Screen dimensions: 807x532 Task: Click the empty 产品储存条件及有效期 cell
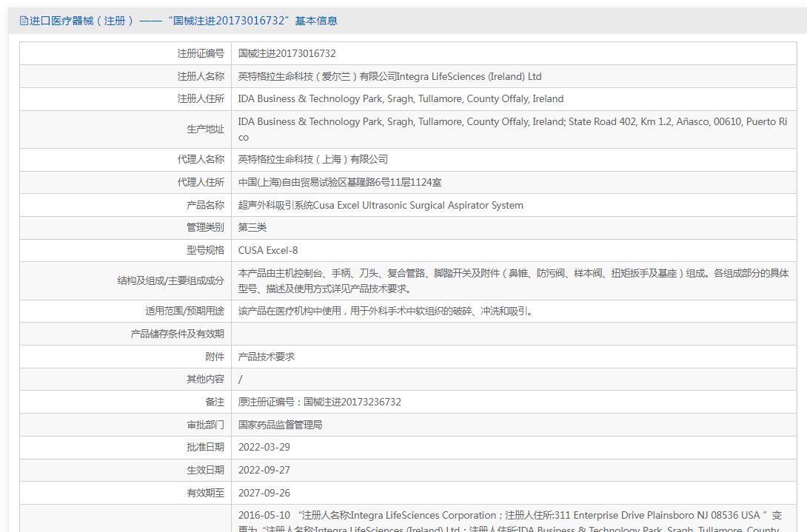(514, 334)
